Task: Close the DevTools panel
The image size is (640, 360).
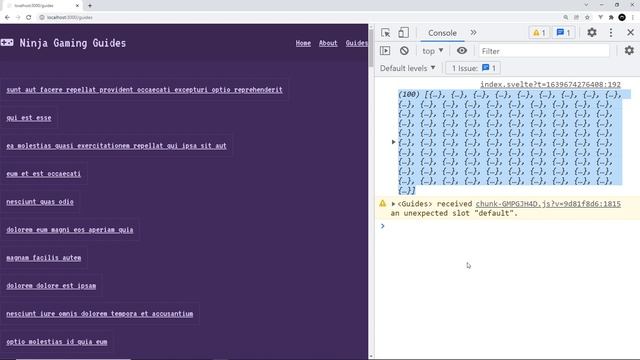Action: 630,33
